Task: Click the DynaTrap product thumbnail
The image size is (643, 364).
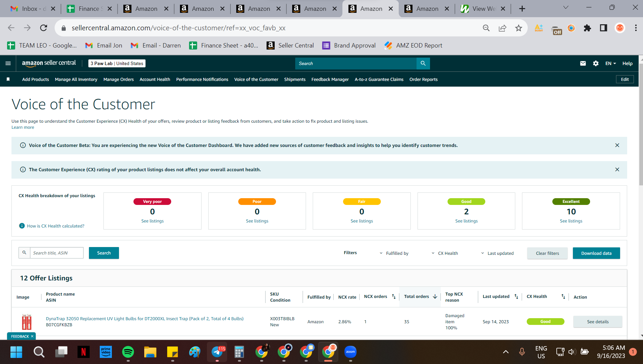Action: [x=27, y=322]
